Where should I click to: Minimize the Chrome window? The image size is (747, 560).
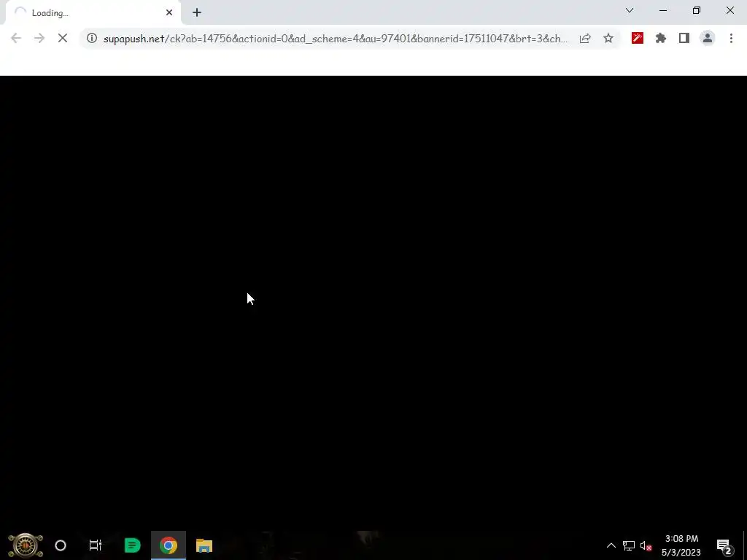[x=663, y=10]
